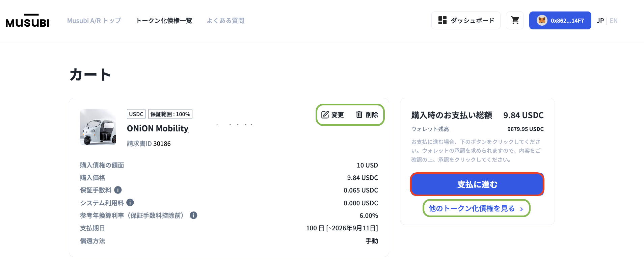Click the 0.065 USDC guarantee fee value
This screenshot has width=644, height=279.
pyautogui.click(x=361, y=190)
